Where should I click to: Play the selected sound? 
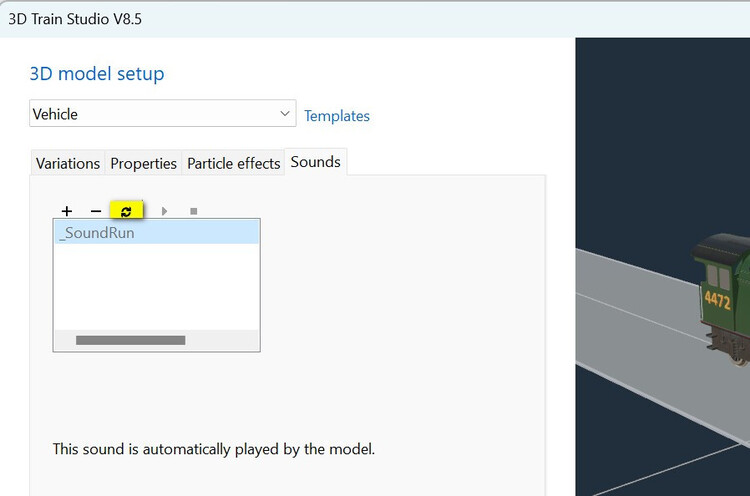click(x=164, y=211)
